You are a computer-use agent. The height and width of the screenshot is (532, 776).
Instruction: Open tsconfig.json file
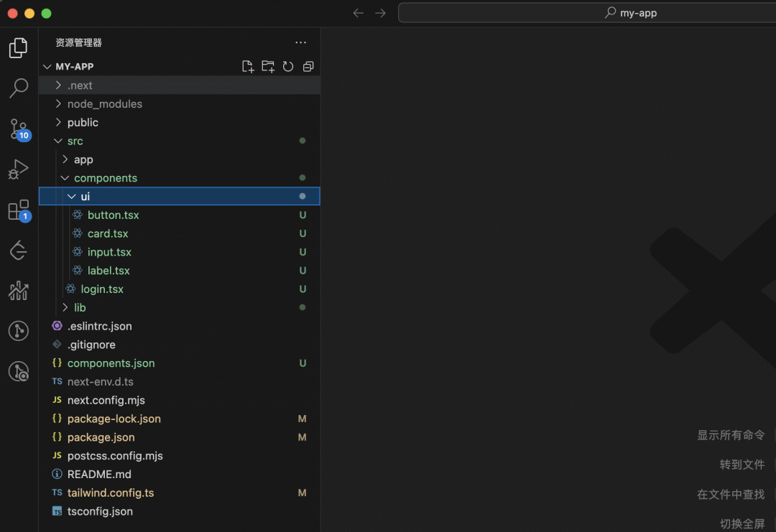click(179, 512)
